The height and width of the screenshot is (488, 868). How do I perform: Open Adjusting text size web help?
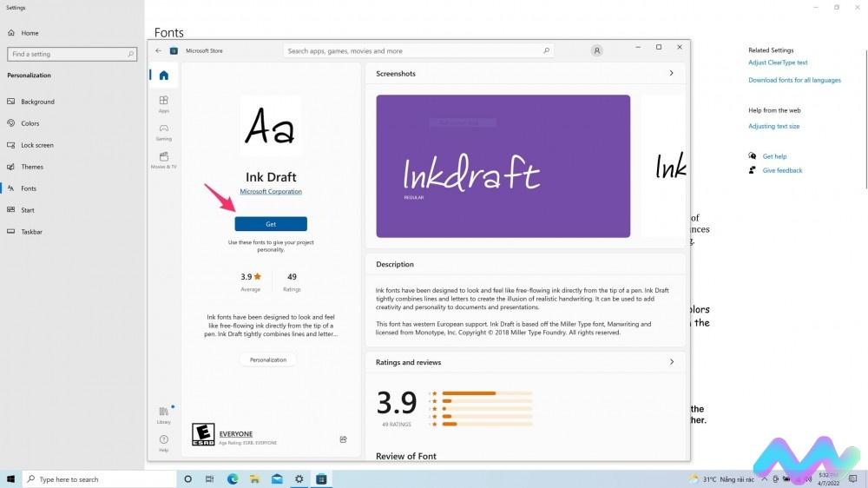[x=774, y=126]
